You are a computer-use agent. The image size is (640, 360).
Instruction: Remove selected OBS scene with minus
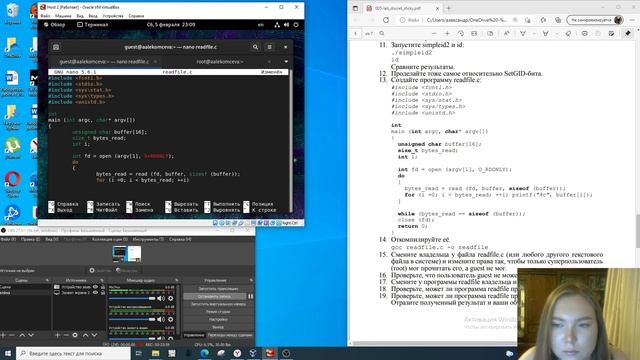tap(12, 335)
